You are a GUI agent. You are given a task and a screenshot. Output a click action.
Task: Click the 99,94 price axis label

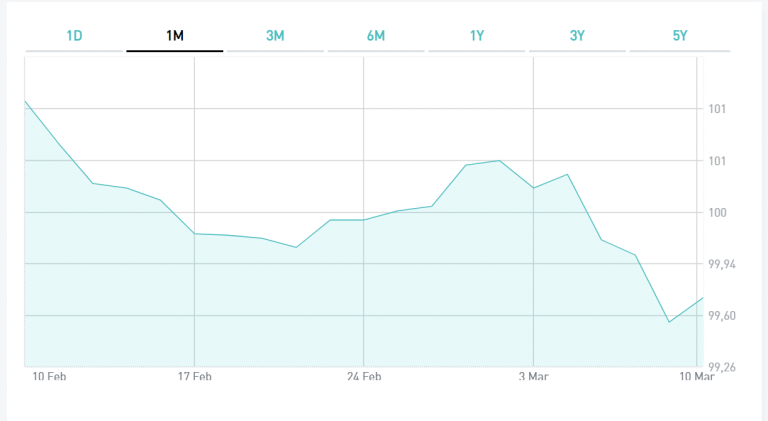pyautogui.click(x=722, y=264)
